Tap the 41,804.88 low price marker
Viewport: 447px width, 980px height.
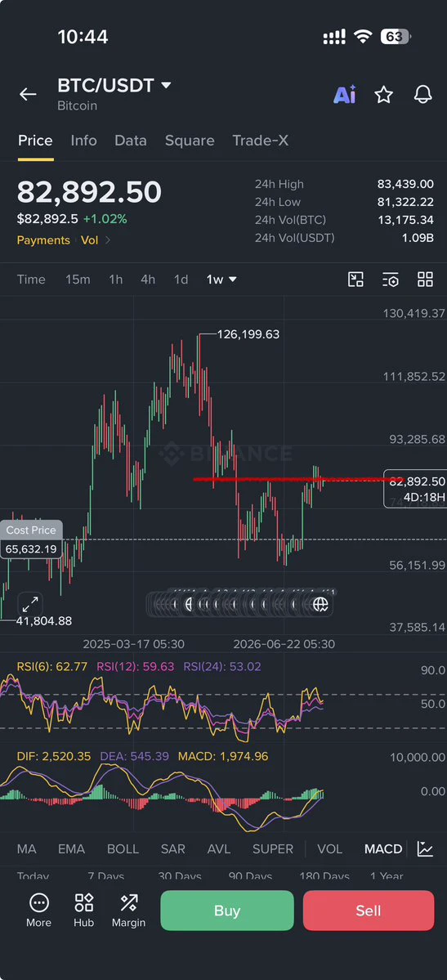pos(44,620)
